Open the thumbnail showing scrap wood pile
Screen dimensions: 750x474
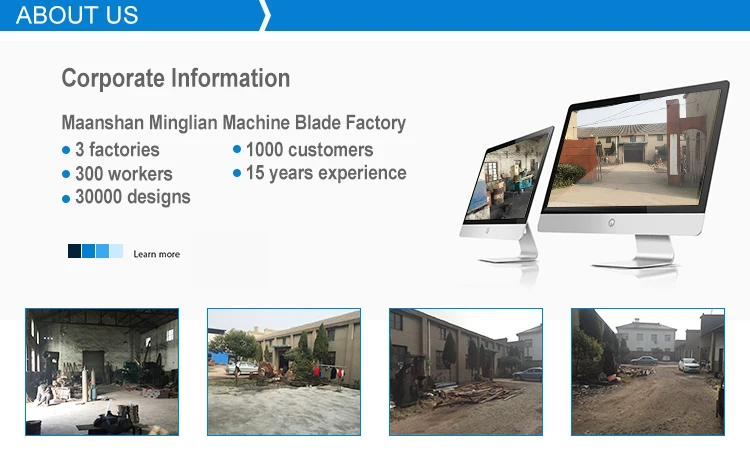point(466,372)
